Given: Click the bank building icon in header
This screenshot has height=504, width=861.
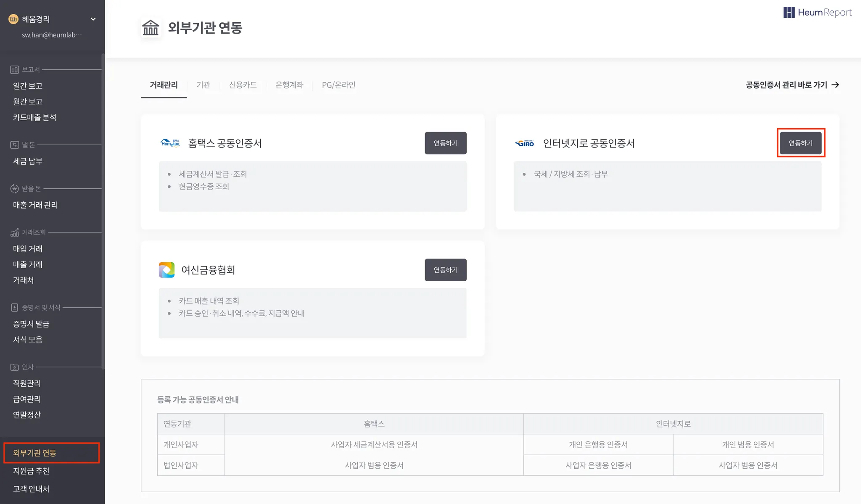Looking at the screenshot, I should [151, 28].
